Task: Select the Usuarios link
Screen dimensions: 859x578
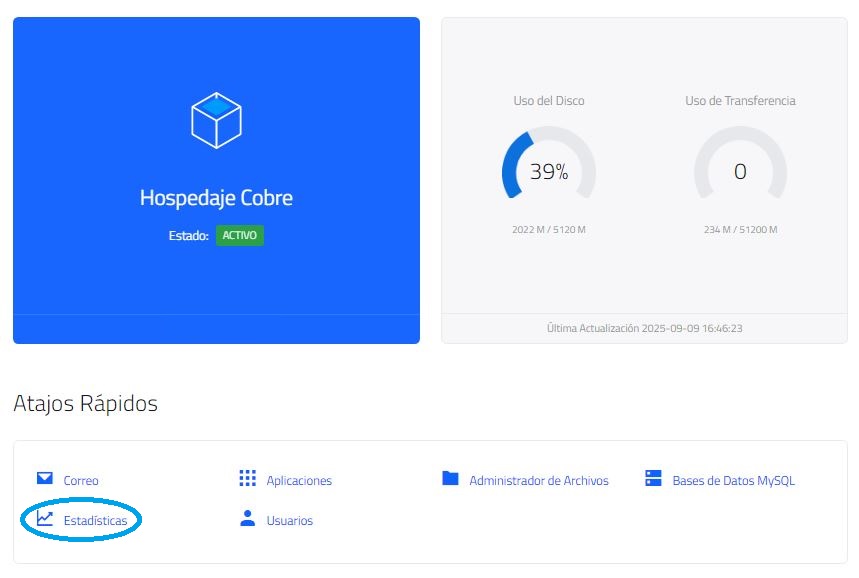Action: tap(290, 521)
